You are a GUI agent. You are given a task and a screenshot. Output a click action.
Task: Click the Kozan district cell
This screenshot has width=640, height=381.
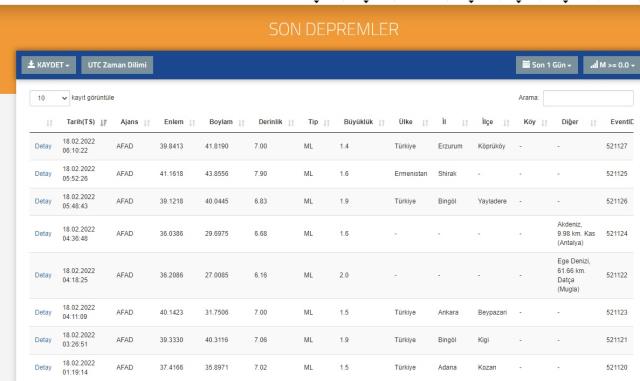(487, 368)
